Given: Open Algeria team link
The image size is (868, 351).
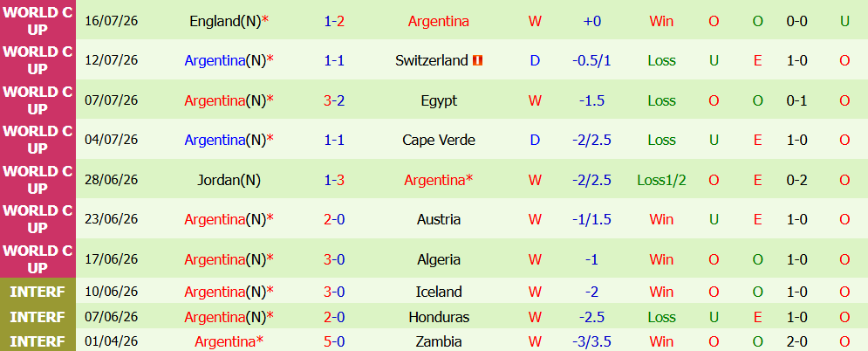Looking at the screenshot, I should click(439, 259).
